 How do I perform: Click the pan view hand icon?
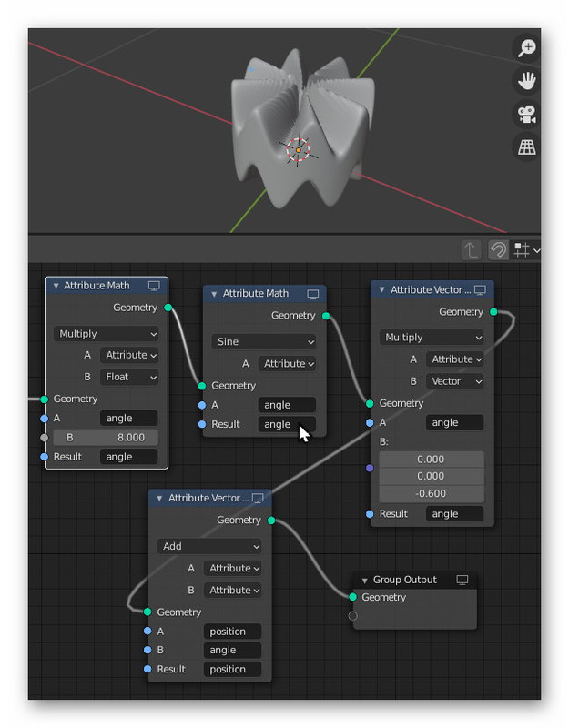[x=527, y=81]
